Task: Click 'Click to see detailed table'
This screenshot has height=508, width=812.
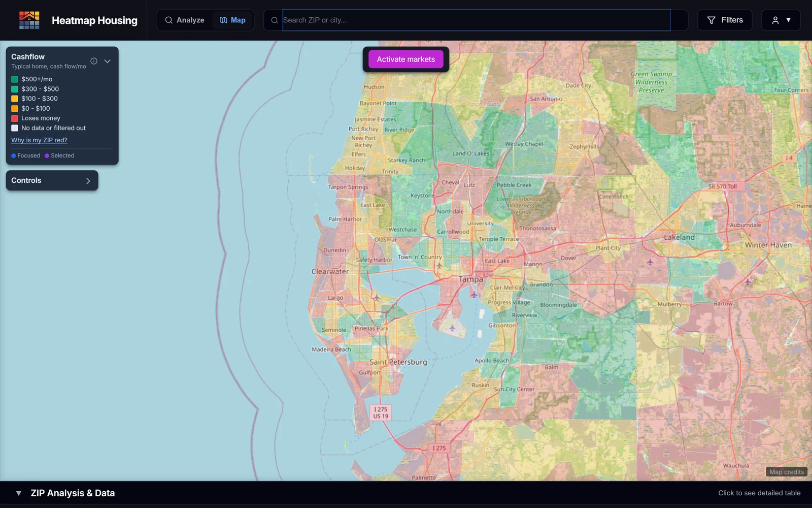Action: [759, 493]
